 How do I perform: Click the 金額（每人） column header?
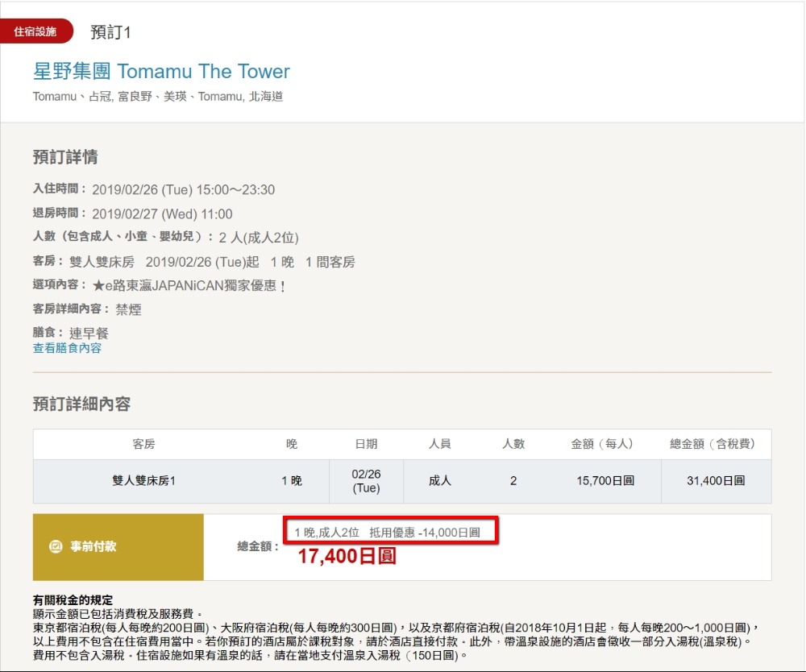[602, 444]
